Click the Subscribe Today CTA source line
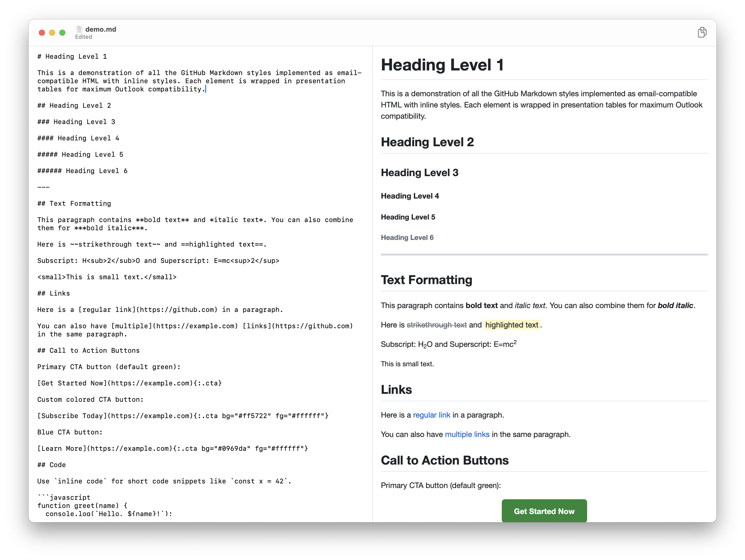This screenshot has width=745, height=560. [182, 416]
